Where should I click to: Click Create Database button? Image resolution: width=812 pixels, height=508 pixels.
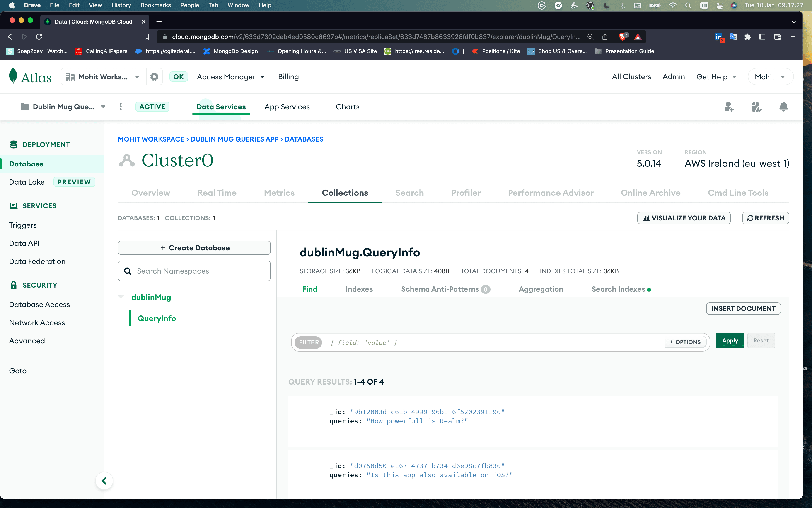[194, 248]
